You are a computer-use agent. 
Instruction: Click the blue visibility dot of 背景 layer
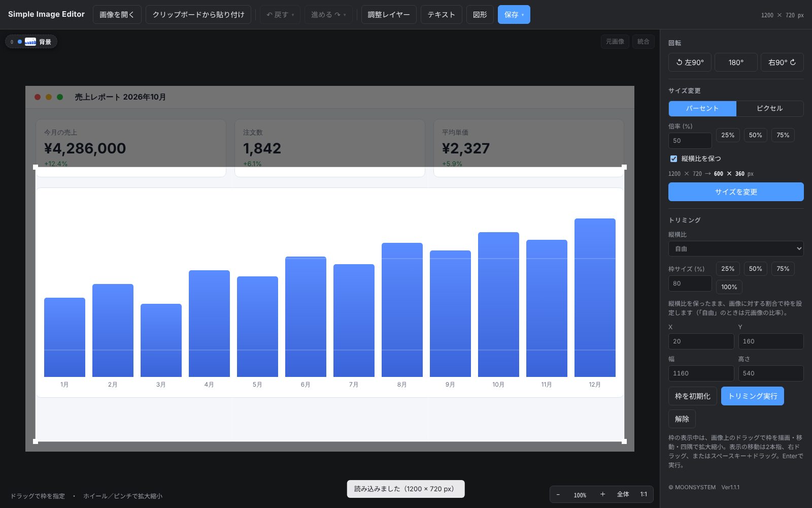tap(20, 42)
